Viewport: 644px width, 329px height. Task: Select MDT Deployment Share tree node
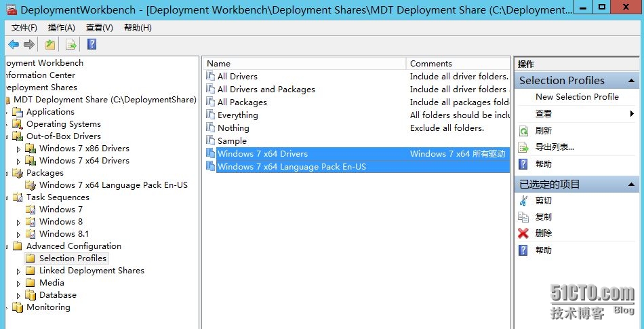point(104,100)
